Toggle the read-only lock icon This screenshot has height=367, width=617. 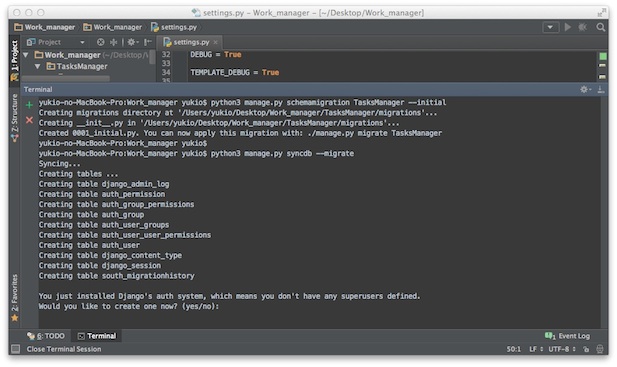pos(586,349)
